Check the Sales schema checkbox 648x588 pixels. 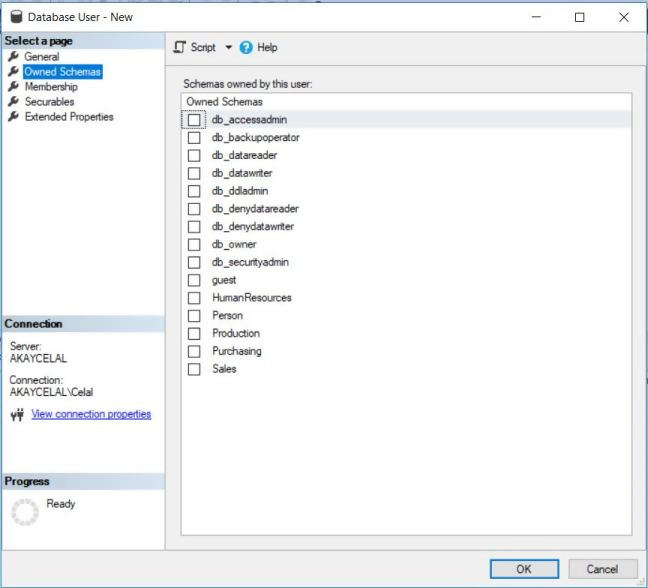coord(194,369)
